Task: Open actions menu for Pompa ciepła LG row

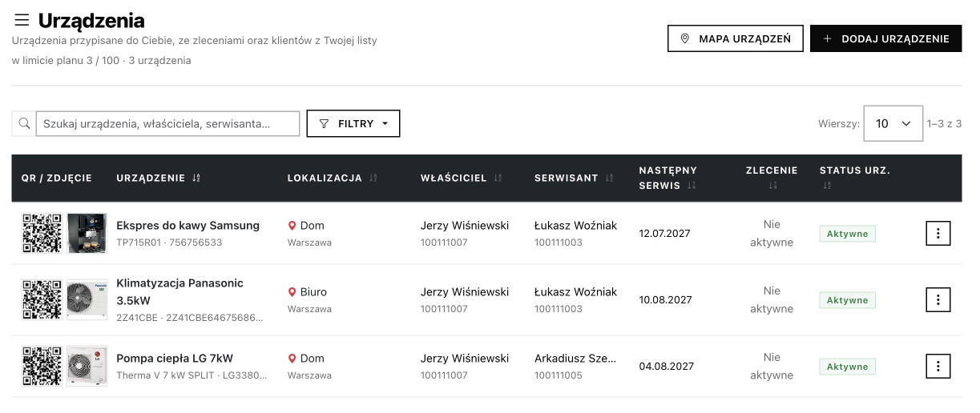Action: [938, 367]
